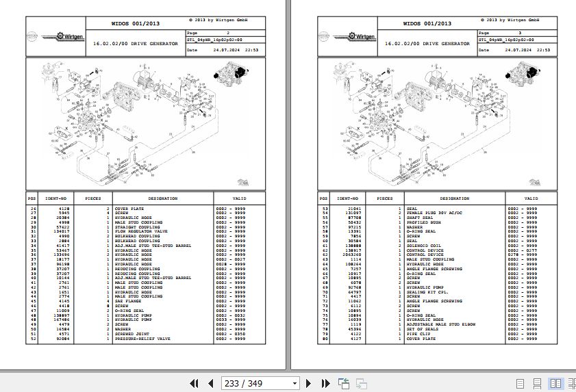Click the VALID column header on page 2
The height and width of the screenshot is (392, 576).
pos(239,198)
